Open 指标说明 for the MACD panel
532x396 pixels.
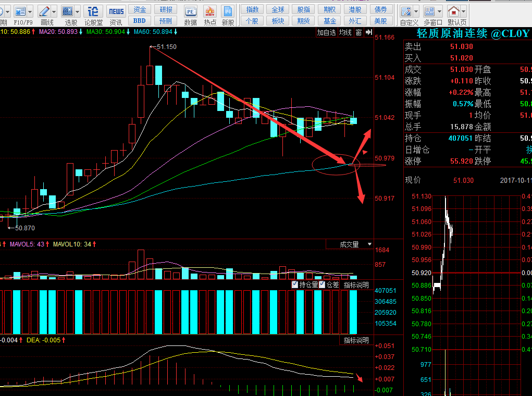pos(356,340)
